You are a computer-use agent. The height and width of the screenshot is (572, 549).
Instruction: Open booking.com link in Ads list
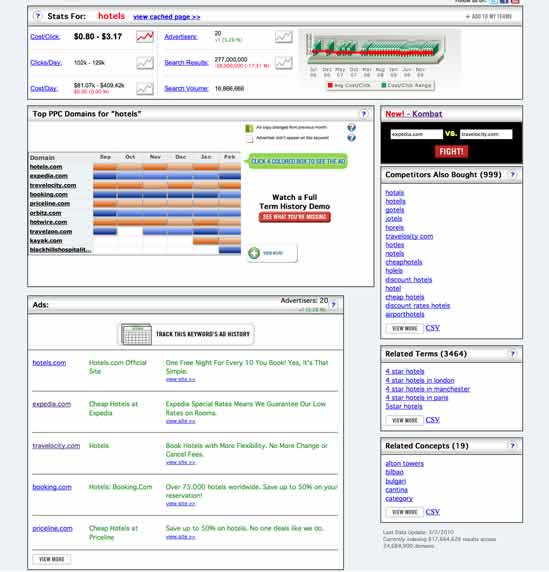click(x=52, y=487)
